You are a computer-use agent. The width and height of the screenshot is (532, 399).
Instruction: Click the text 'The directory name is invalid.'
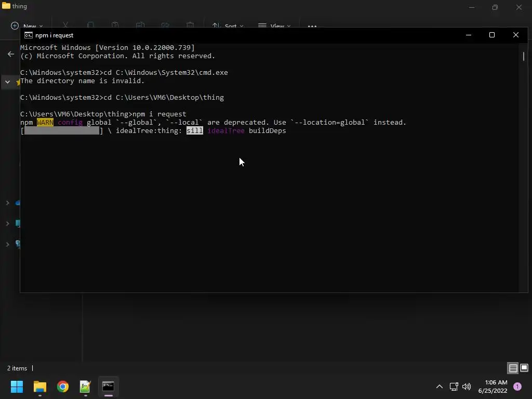coord(83,81)
